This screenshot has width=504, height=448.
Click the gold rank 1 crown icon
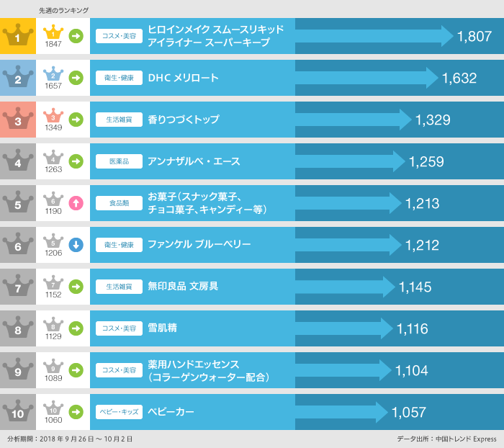pyautogui.click(x=18, y=36)
